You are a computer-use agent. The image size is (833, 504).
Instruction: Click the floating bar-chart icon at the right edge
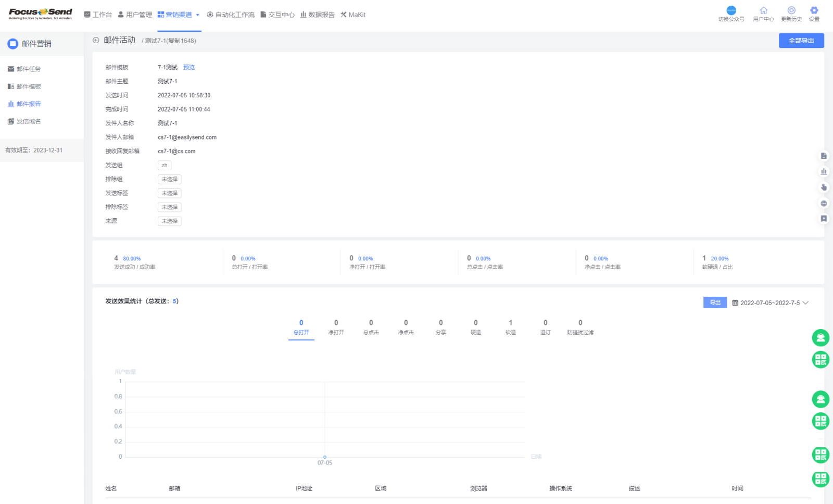[824, 171]
